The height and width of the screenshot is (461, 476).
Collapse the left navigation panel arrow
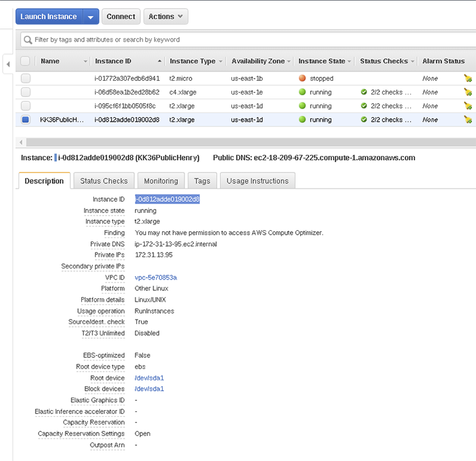7,64
